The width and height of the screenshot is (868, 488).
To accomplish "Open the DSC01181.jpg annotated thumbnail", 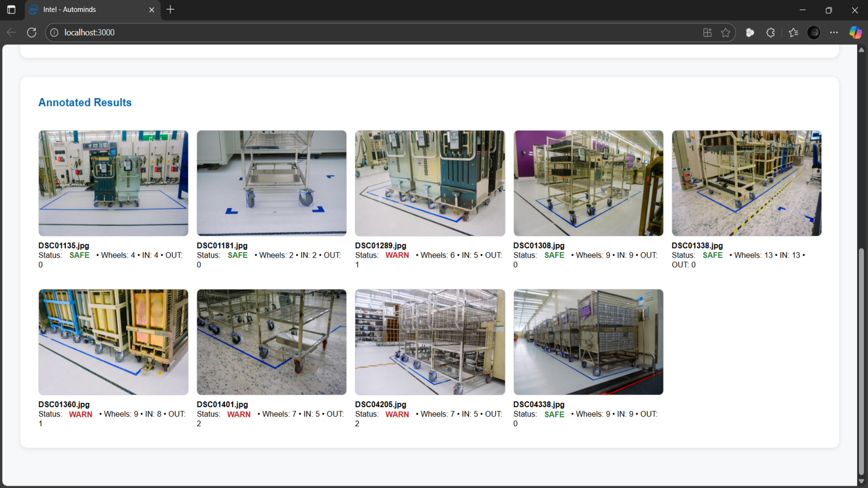I will coord(272,183).
